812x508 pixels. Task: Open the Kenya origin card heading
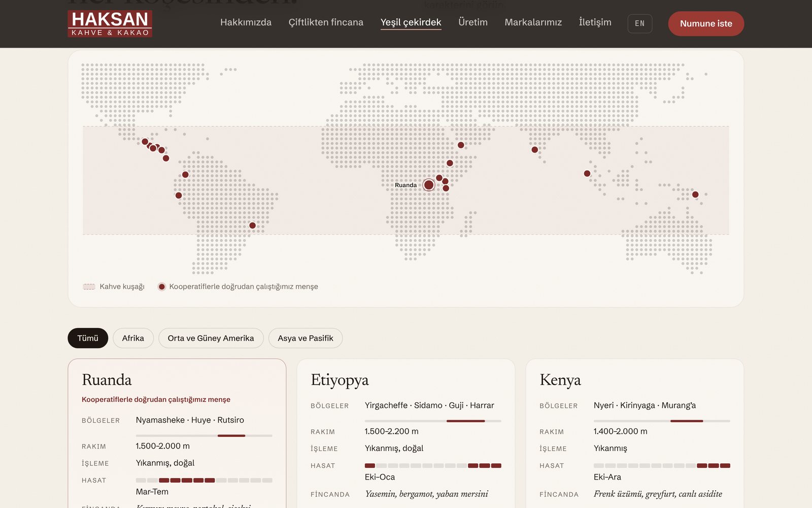pyautogui.click(x=560, y=380)
